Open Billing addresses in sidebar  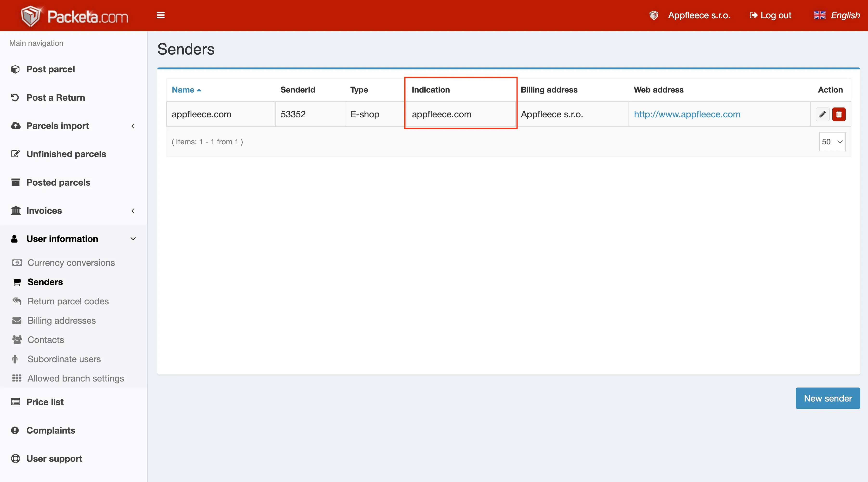pyautogui.click(x=62, y=321)
